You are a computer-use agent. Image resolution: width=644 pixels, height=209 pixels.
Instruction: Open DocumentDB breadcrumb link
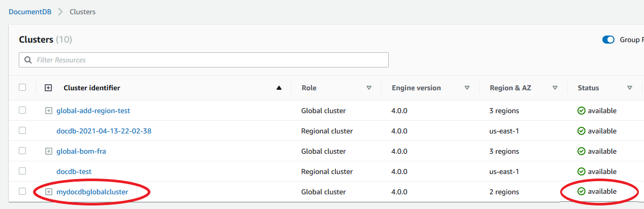(30, 12)
